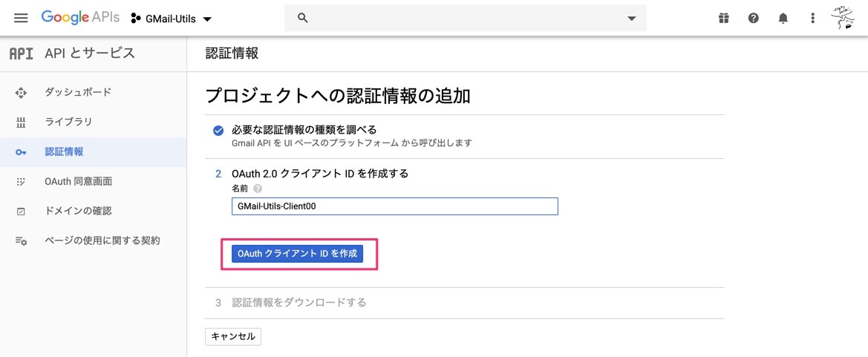Click OAuth クライアント ID を作成 button
This screenshot has width=868, height=357.
tap(297, 254)
